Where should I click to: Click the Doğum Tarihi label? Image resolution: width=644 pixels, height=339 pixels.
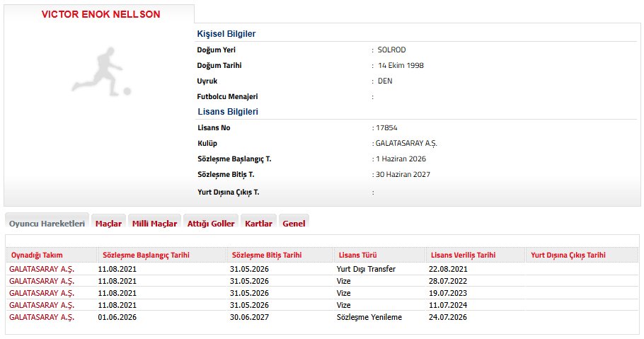(x=219, y=65)
